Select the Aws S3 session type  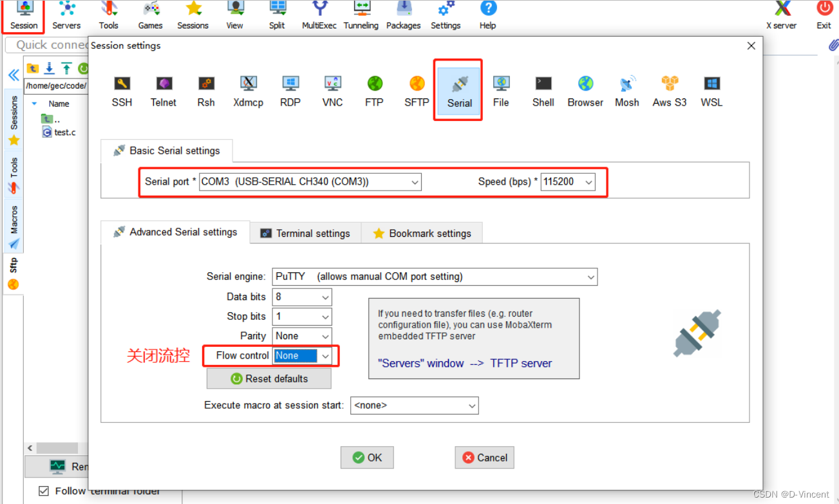670,91
